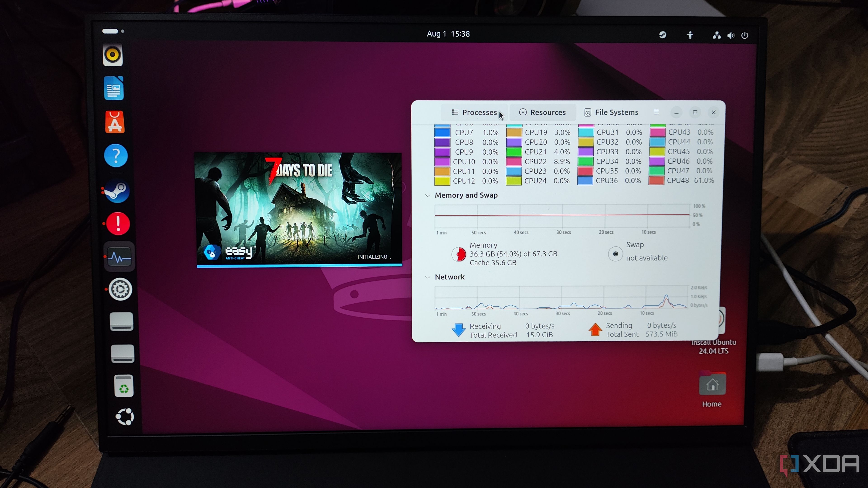
Task: Open the Help icon in the dock
Action: 116,156
